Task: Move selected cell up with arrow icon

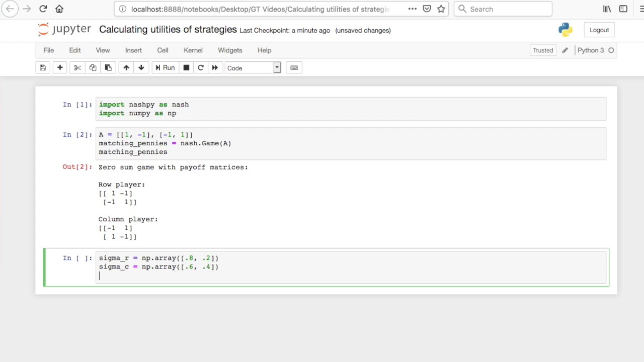Action: click(126, 68)
